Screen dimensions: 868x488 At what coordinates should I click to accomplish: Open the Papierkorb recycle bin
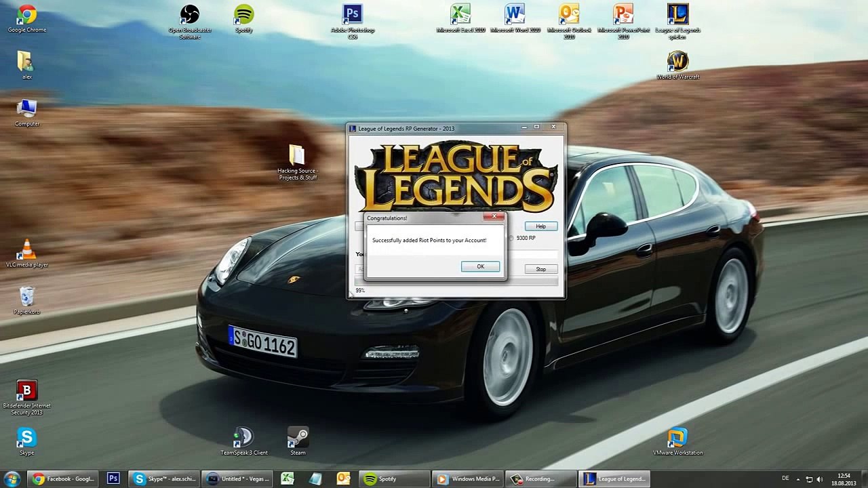click(26, 300)
